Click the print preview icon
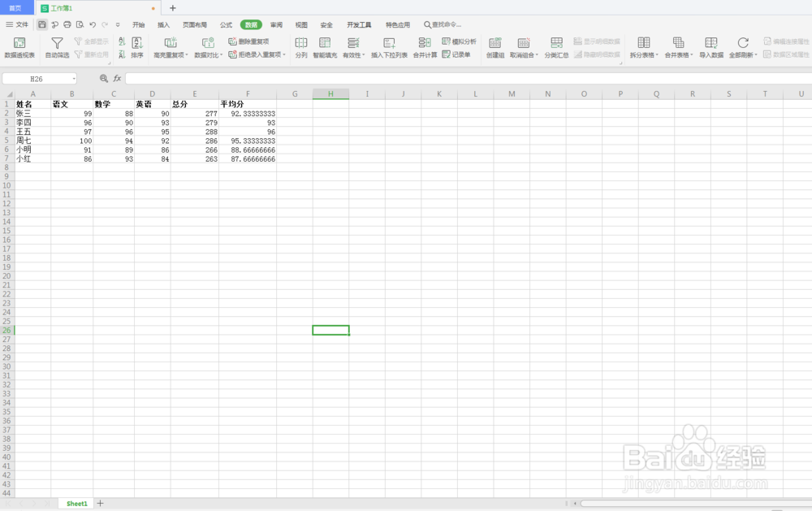This screenshot has height=511, width=812. (80, 24)
